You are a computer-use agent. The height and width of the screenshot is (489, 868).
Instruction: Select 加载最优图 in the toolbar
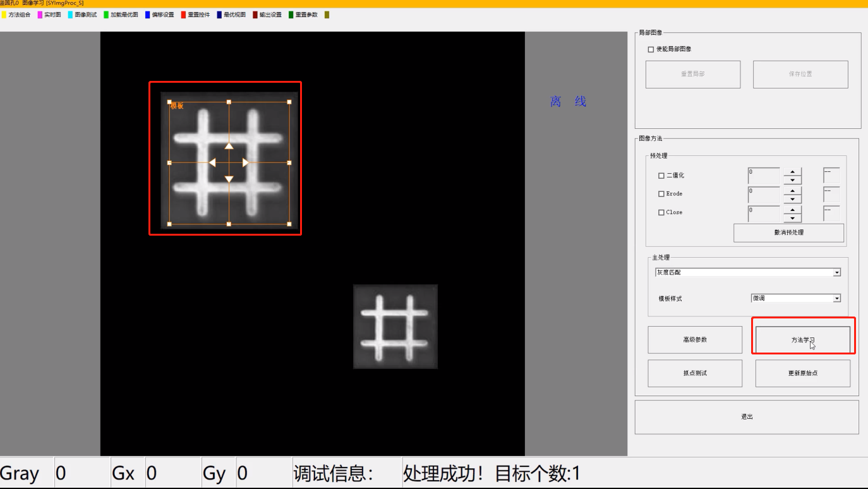coord(124,15)
